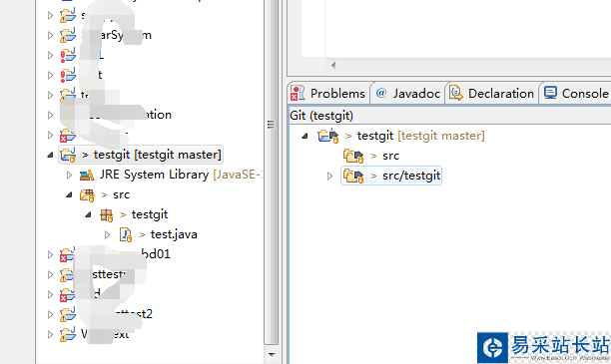Expand the JRE System Library node
This screenshot has height=364, width=611.
(69, 176)
